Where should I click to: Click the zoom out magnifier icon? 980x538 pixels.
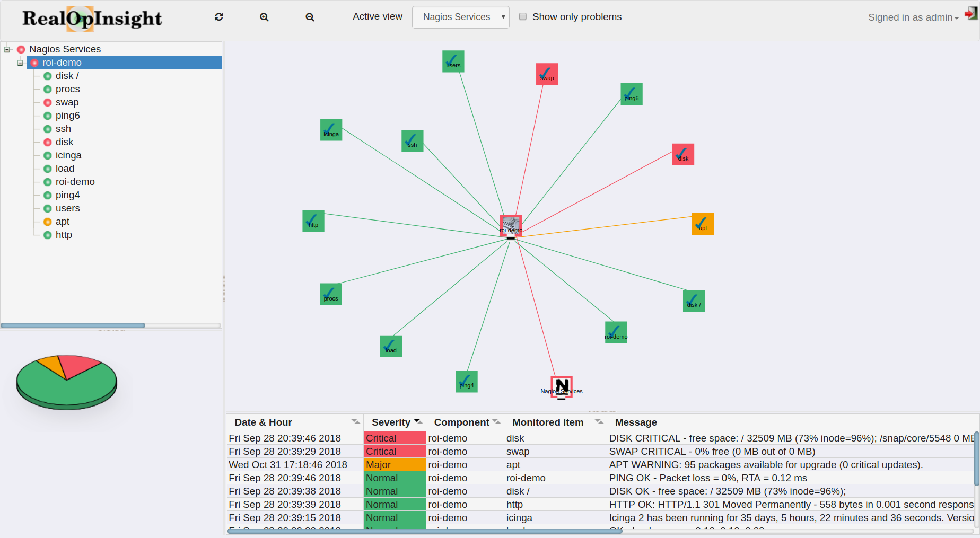[310, 17]
